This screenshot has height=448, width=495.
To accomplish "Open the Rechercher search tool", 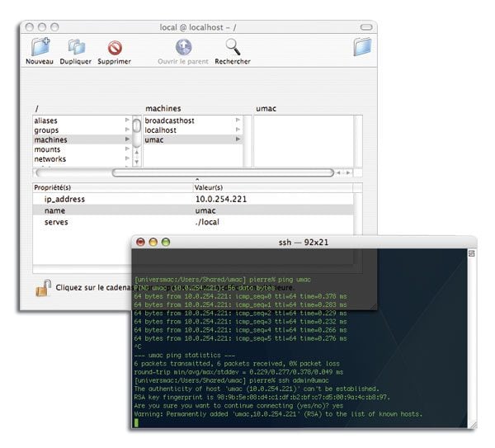I will [233, 48].
